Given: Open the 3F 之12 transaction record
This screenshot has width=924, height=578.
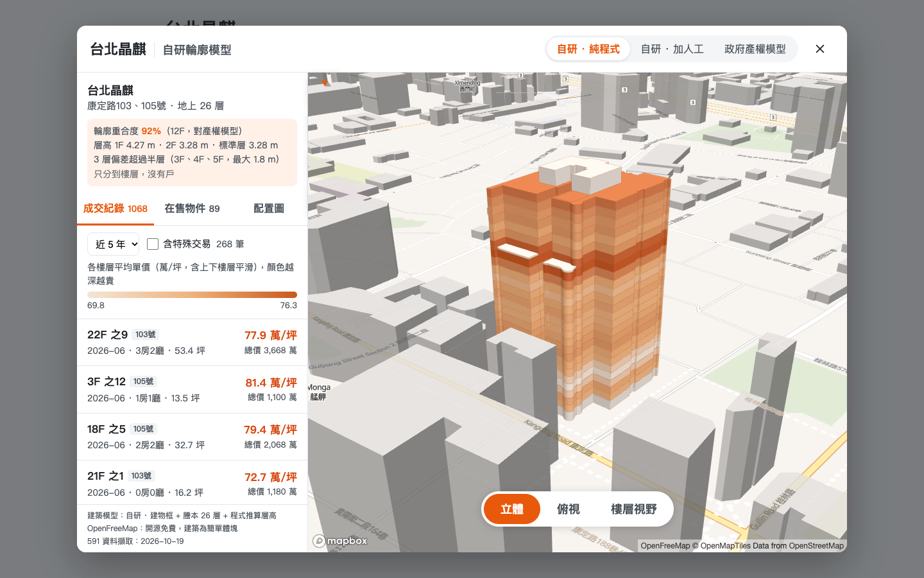Looking at the screenshot, I should [192, 390].
